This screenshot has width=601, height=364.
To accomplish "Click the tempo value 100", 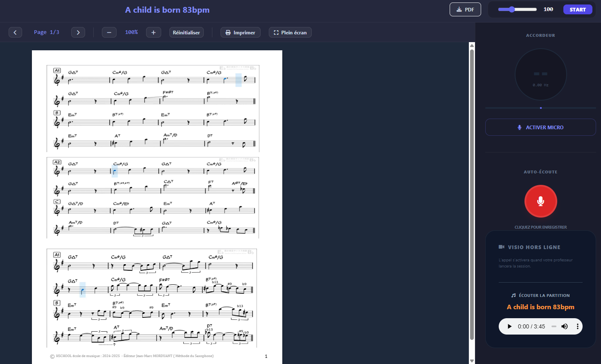I will (548, 9).
